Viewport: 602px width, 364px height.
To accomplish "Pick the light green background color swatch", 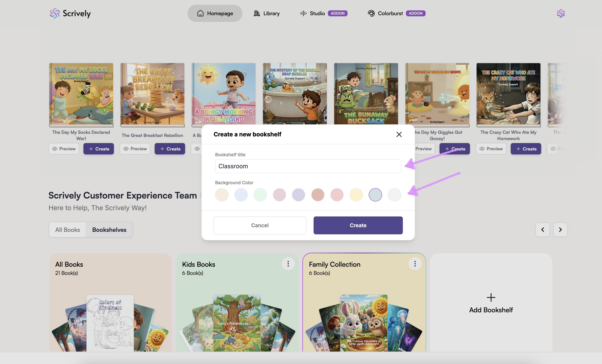I will pyautogui.click(x=260, y=195).
